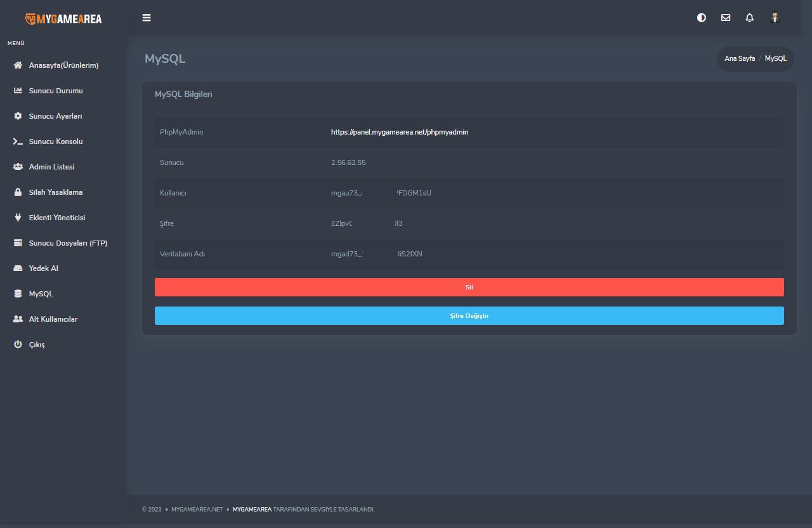Toggle the hamburger sidebar menu
This screenshot has width=812, height=528.
(147, 18)
